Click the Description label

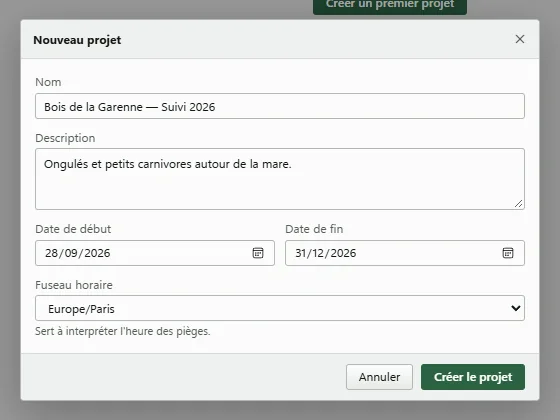pos(65,138)
